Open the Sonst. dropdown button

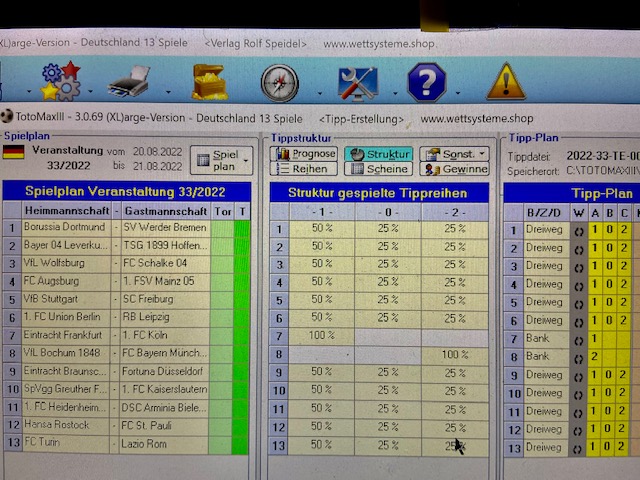click(454, 154)
